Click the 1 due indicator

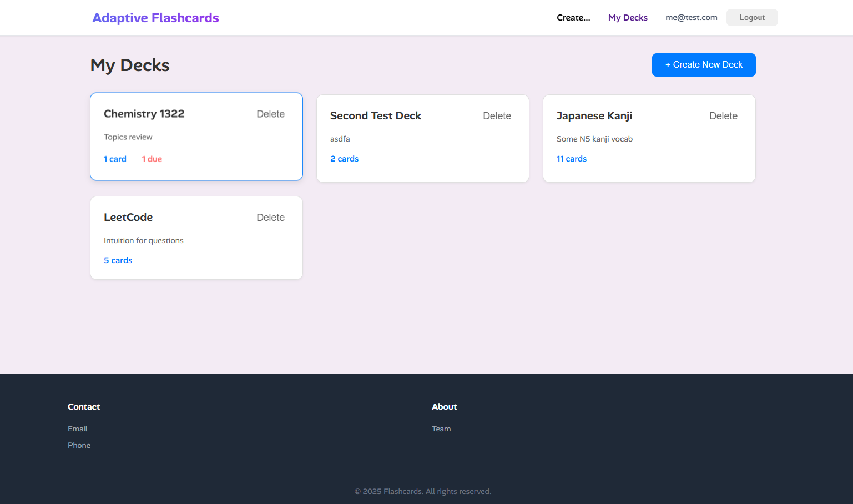point(152,159)
